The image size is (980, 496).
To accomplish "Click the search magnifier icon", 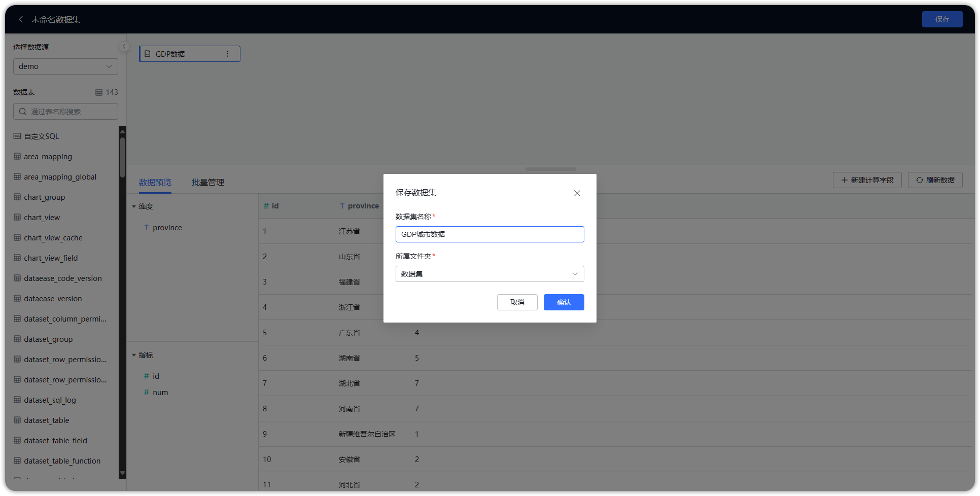I will (x=23, y=112).
